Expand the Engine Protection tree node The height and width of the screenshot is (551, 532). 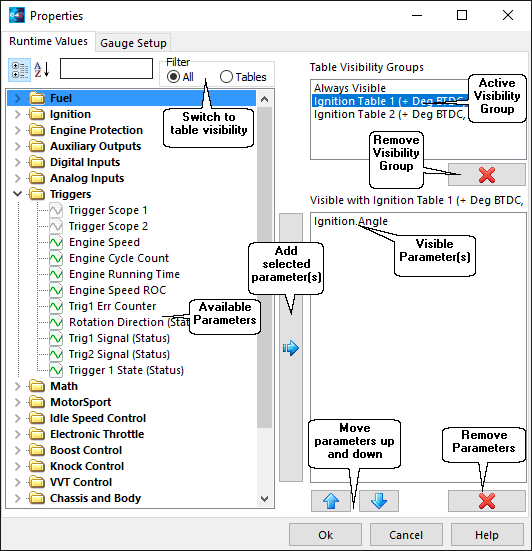point(18,130)
